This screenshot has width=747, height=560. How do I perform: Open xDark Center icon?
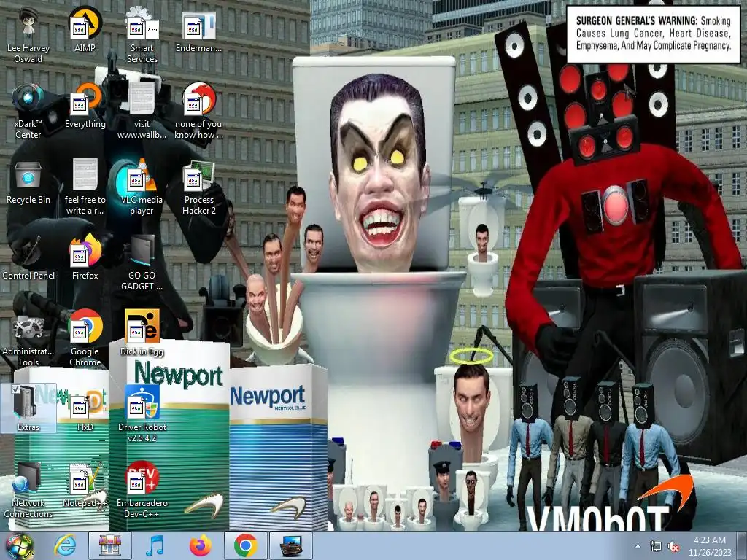tap(28, 111)
